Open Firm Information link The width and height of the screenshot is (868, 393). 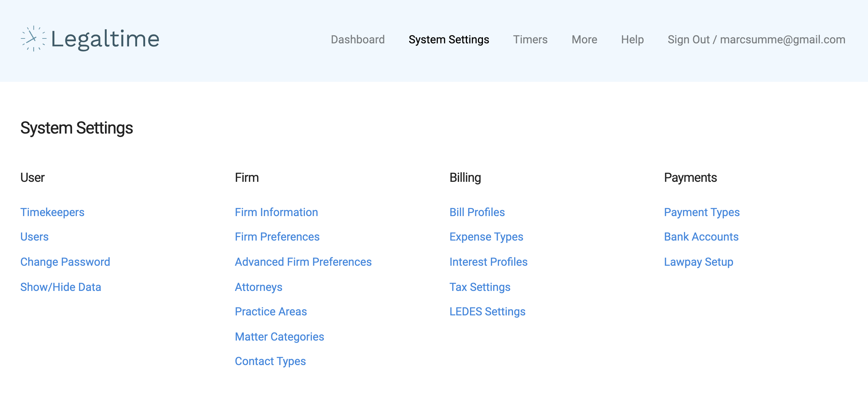point(276,212)
